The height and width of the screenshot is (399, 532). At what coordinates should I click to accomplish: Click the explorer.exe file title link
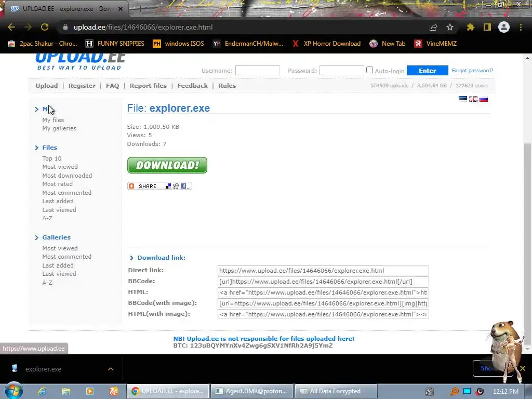tap(179, 108)
